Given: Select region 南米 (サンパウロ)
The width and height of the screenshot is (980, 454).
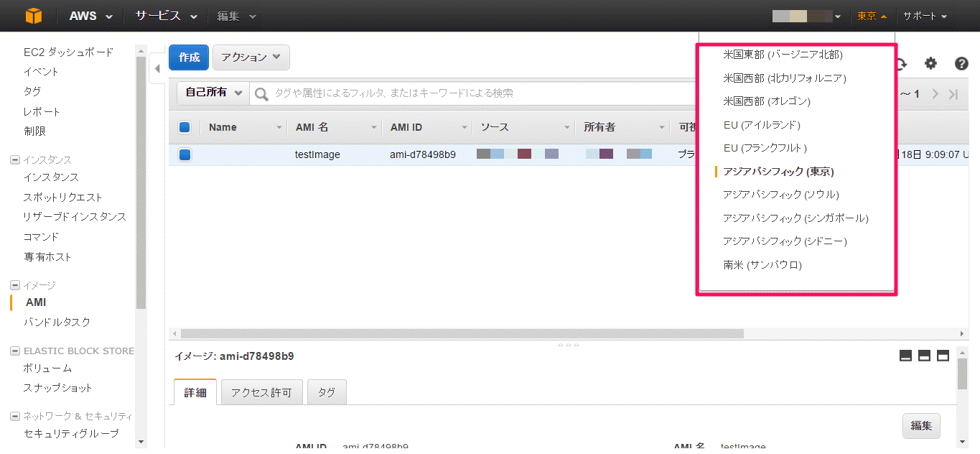Looking at the screenshot, I should click(762, 265).
